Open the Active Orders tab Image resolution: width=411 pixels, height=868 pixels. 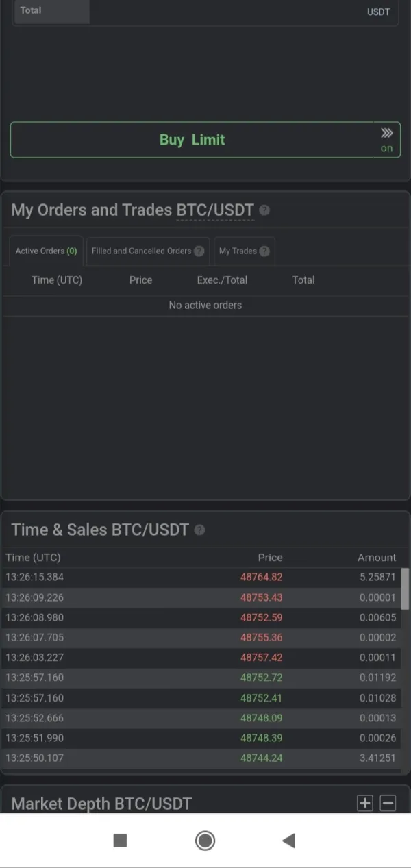click(46, 251)
